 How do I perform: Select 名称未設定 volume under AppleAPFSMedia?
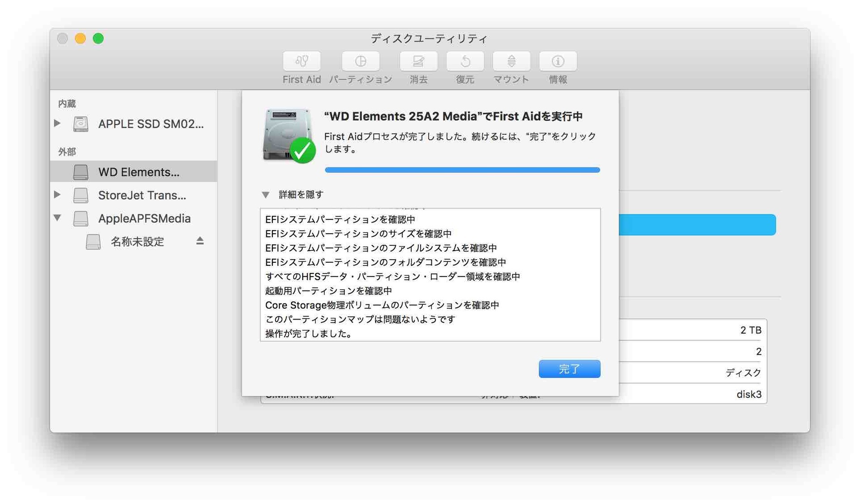(135, 242)
